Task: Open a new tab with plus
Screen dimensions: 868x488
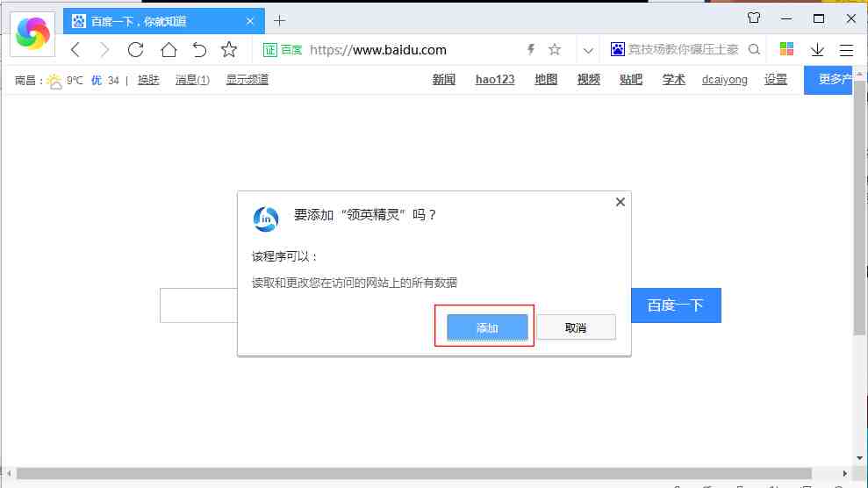Action: [x=280, y=21]
